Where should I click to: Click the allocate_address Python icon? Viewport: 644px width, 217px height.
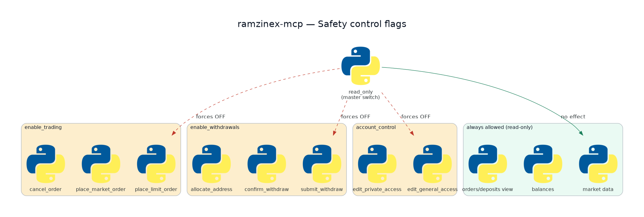pos(211,164)
